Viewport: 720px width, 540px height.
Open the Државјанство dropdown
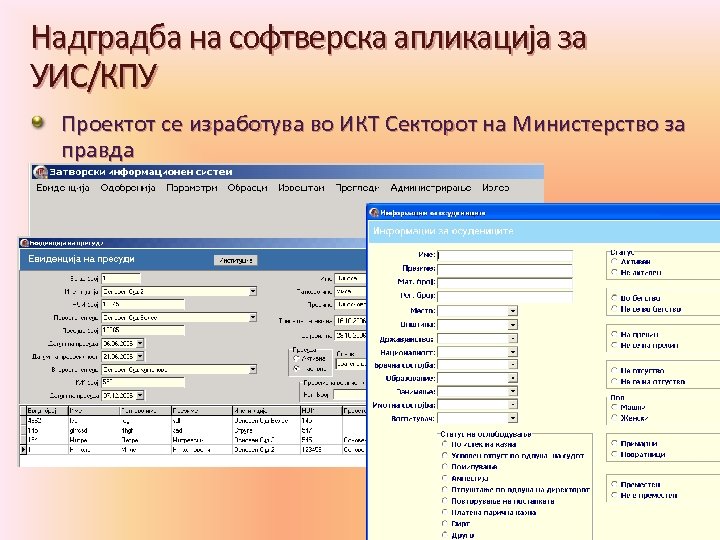(x=512, y=339)
